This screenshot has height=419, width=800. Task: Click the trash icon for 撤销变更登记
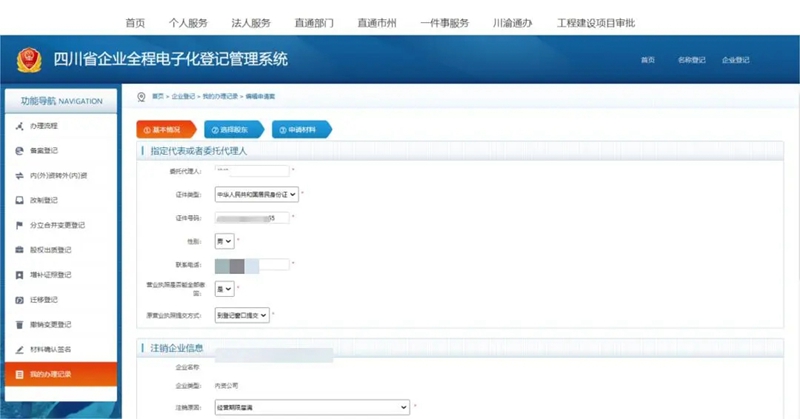19,325
